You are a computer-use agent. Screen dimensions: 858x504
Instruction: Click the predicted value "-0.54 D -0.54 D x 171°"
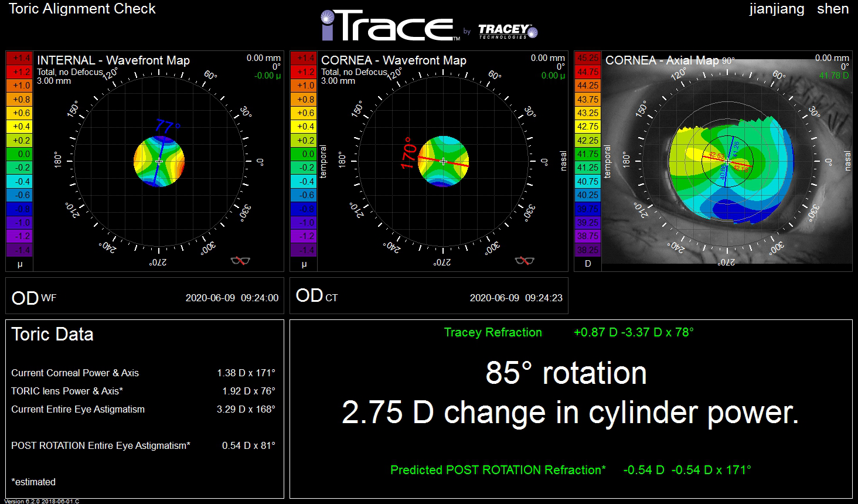687,470
